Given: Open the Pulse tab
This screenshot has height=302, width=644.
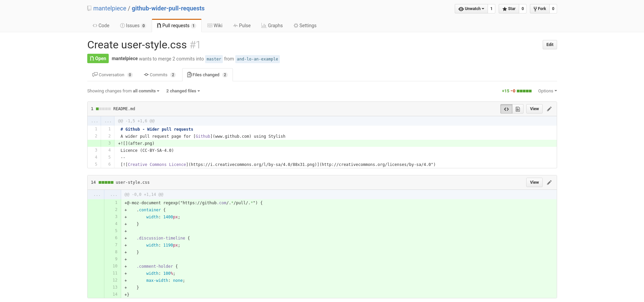Looking at the screenshot, I should tap(242, 26).
